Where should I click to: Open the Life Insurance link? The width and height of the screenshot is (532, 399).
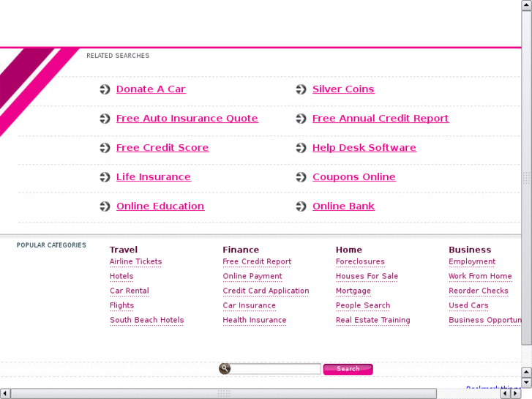click(154, 176)
